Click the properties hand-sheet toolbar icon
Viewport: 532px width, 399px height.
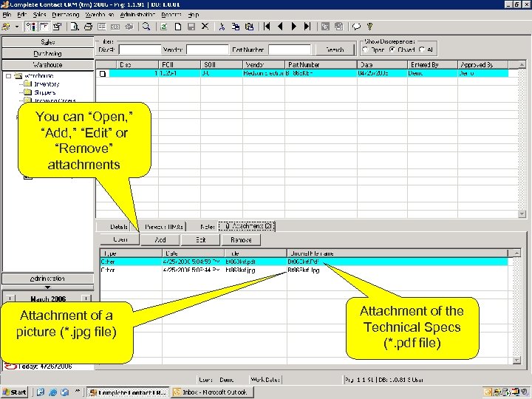(x=58, y=27)
